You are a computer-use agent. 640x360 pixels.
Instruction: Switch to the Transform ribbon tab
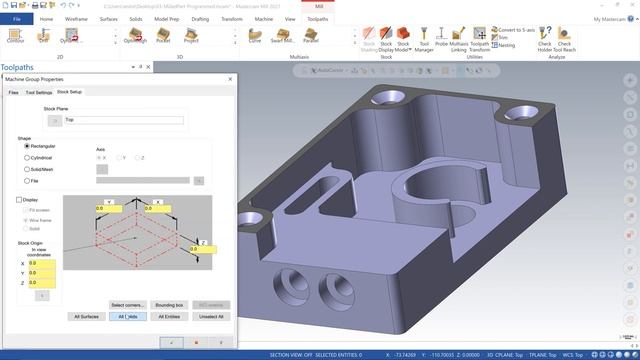click(x=232, y=19)
